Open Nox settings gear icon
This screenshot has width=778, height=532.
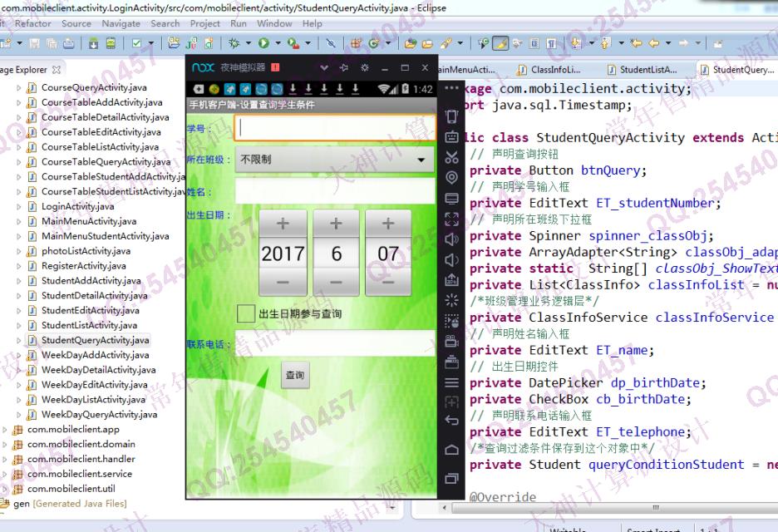pyautogui.click(x=365, y=67)
